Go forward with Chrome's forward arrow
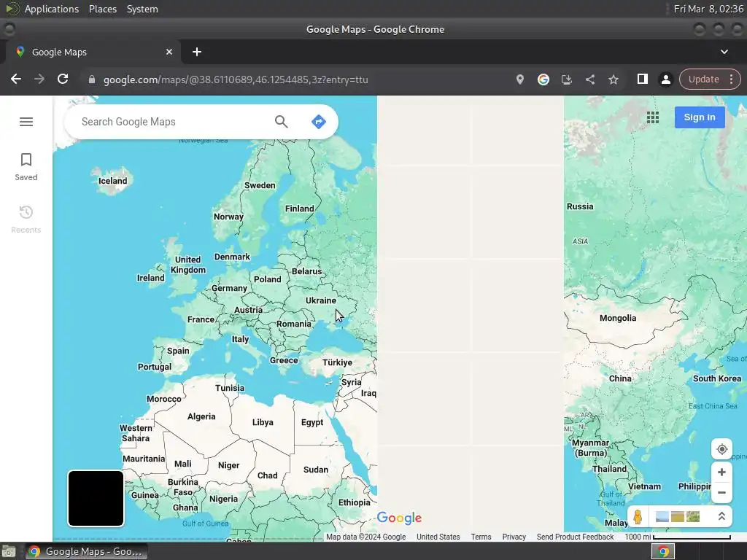This screenshot has height=560, width=747. click(x=39, y=79)
